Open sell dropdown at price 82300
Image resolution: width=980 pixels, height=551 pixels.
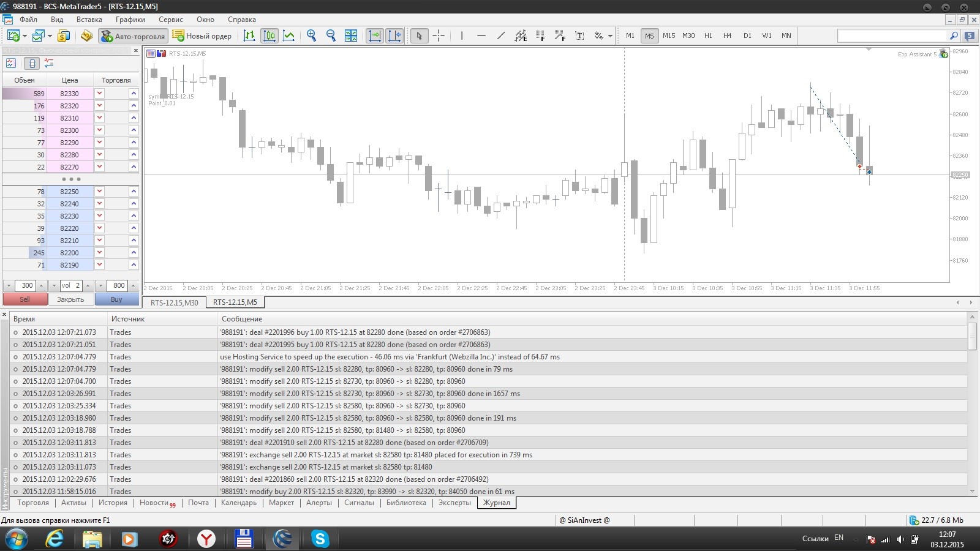[x=99, y=130]
